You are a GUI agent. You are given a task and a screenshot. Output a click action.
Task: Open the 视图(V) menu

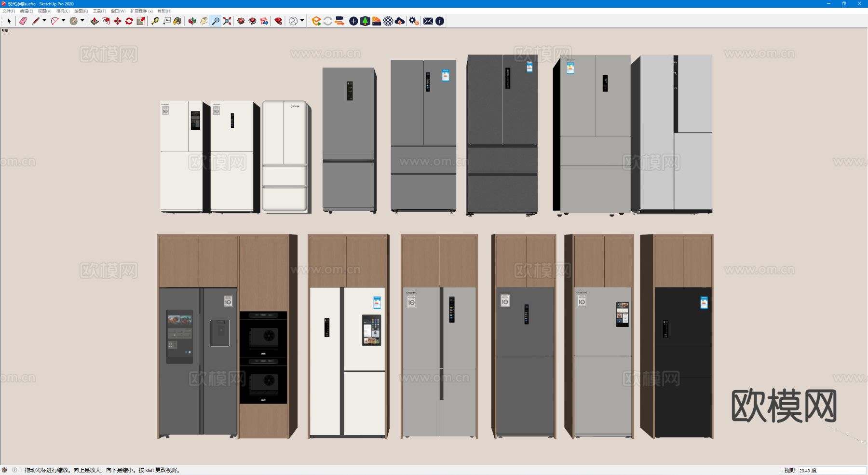click(45, 11)
